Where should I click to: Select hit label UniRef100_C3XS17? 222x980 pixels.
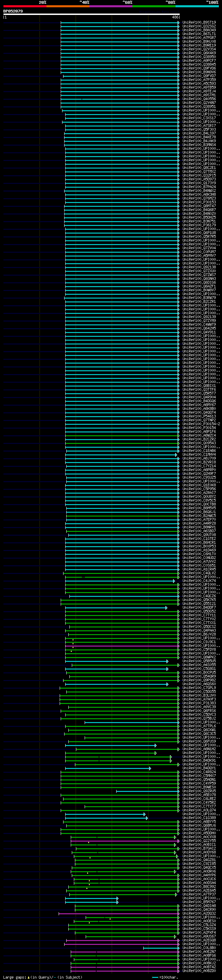199,118
